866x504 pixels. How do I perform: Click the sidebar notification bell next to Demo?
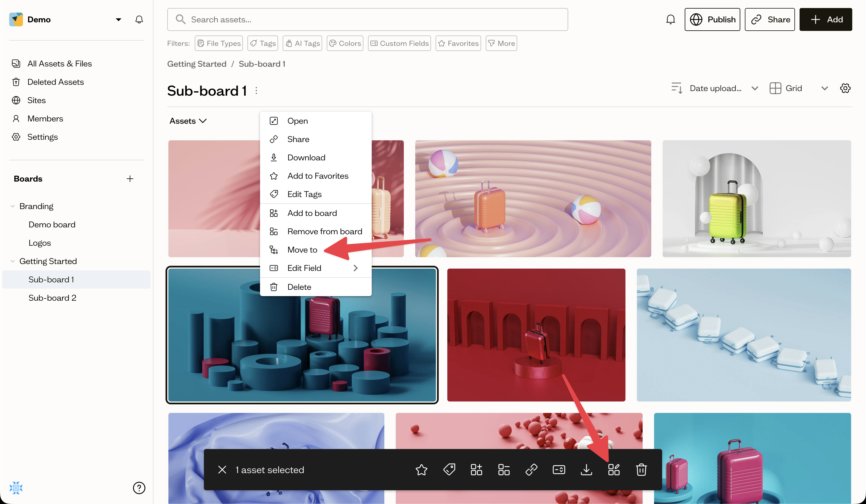tap(139, 19)
